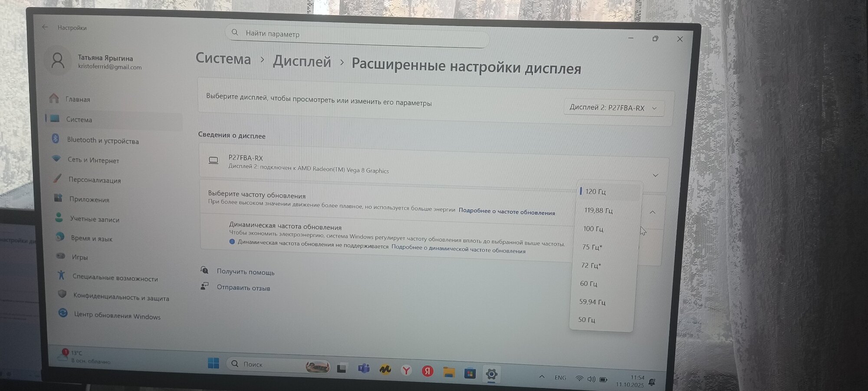The height and width of the screenshot is (391, 868).
Task: Click the Учетные записи person icon
Action: tap(59, 218)
